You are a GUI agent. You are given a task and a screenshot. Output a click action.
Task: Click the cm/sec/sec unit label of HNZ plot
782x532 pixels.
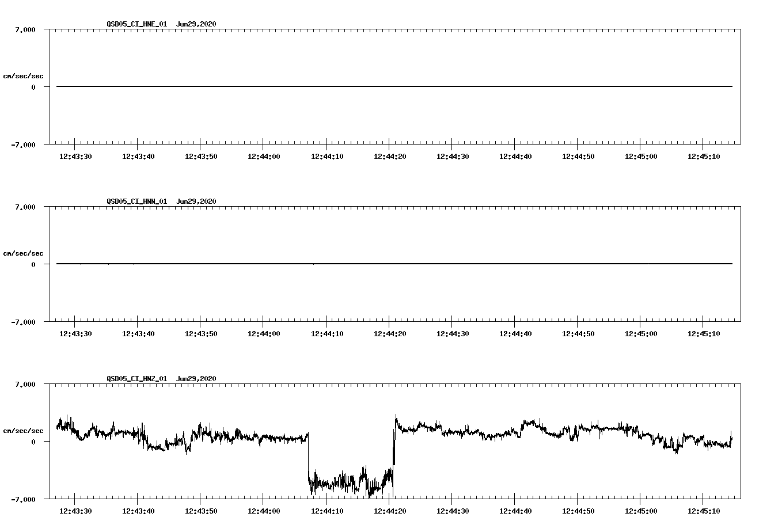coord(23,431)
